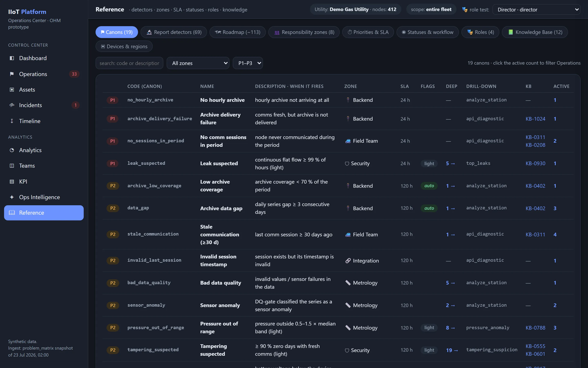Open KB-1024 knowledge base link
Viewport: 588px width, 368px height.
(x=535, y=119)
